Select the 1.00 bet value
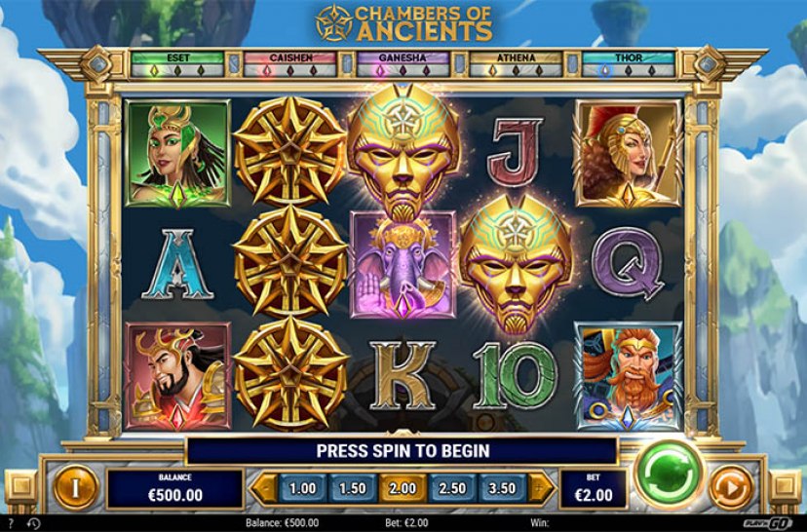 pos(302,488)
